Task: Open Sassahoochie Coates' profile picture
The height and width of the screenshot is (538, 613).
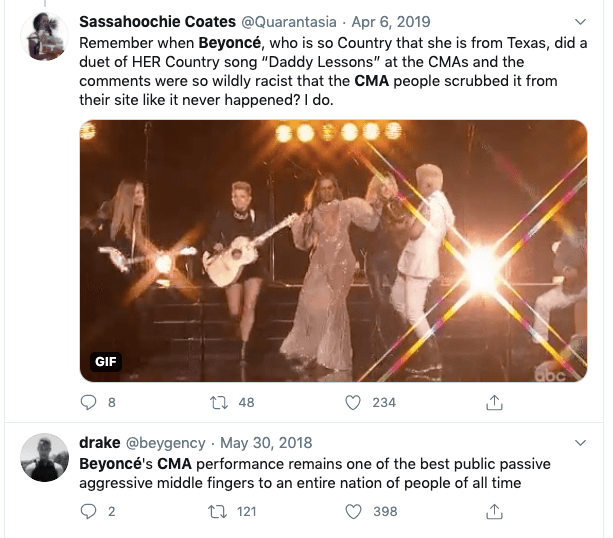Action: pyautogui.click(x=45, y=38)
